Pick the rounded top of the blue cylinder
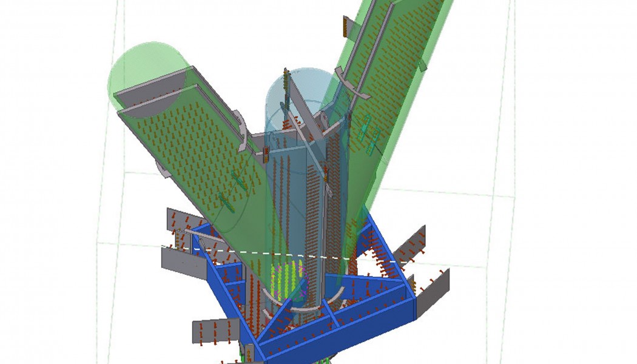 point(297,85)
